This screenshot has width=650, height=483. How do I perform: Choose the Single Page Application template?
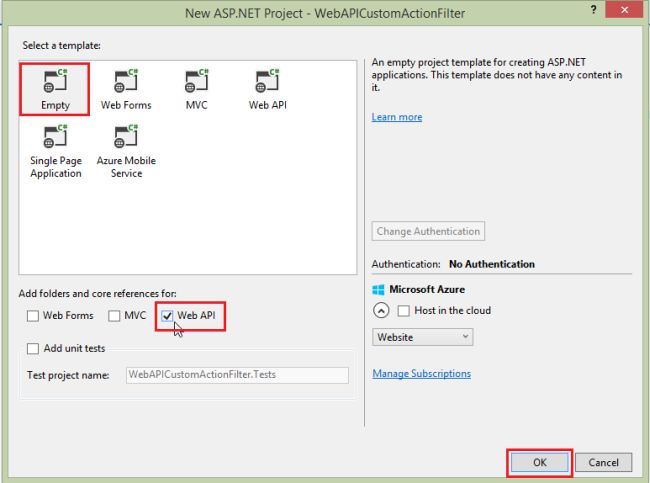tap(56, 152)
